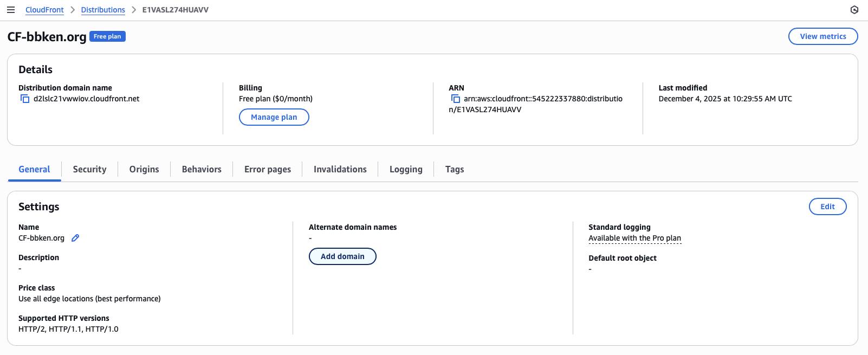Open the Logging tab

click(406, 169)
